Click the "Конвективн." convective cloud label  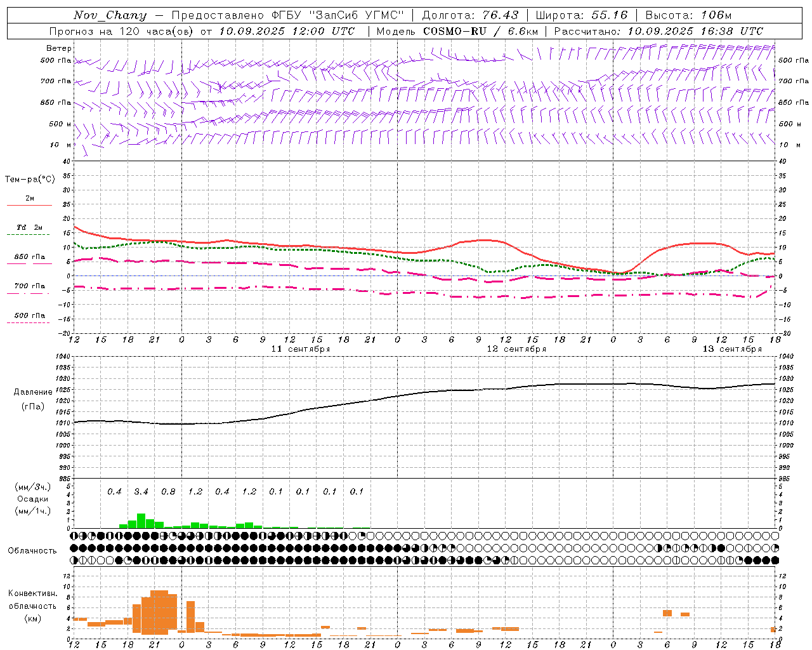[33, 594]
